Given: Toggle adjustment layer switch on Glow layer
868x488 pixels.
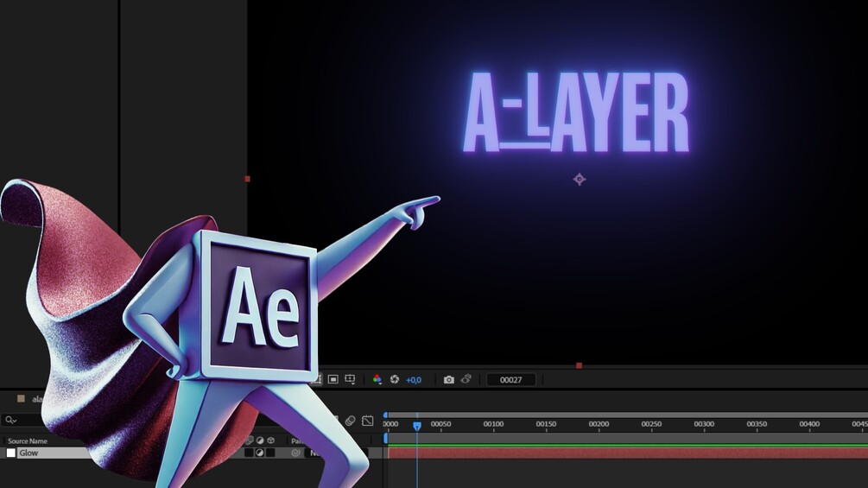Looking at the screenshot, I should [x=260, y=453].
